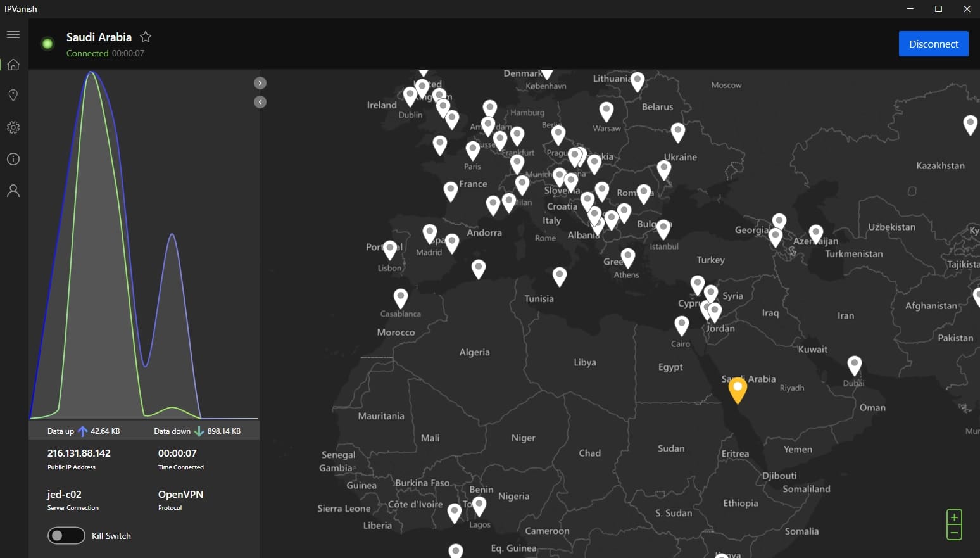Click the Data up 42.64 KB readout

pyautogui.click(x=84, y=431)
